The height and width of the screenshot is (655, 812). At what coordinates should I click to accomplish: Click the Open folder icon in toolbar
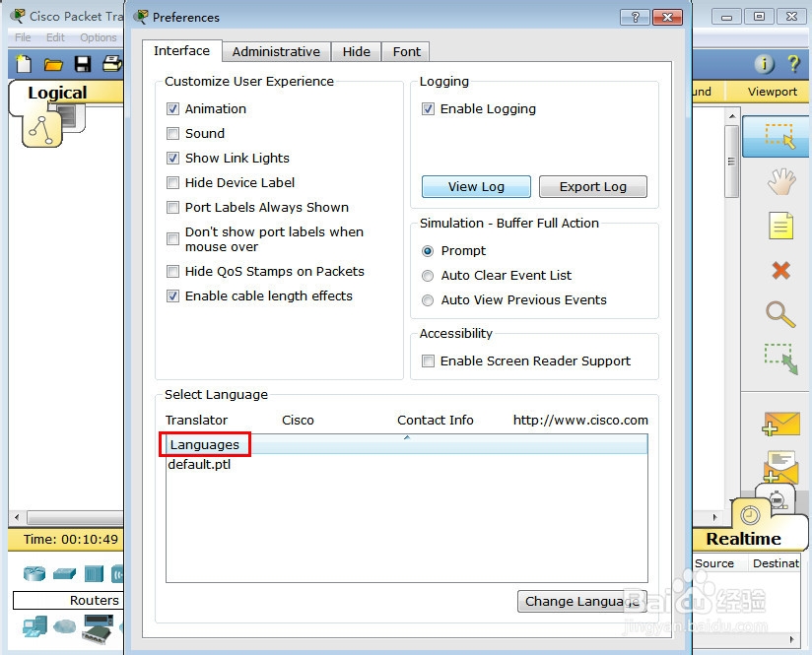click(53, 64)
